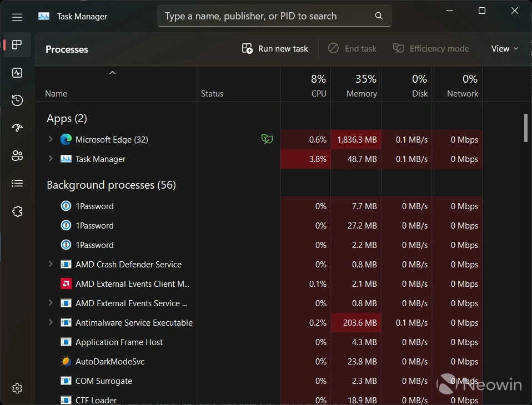
Task: Click the 48.7 MB memory cell
Action: tap(356, 159)
